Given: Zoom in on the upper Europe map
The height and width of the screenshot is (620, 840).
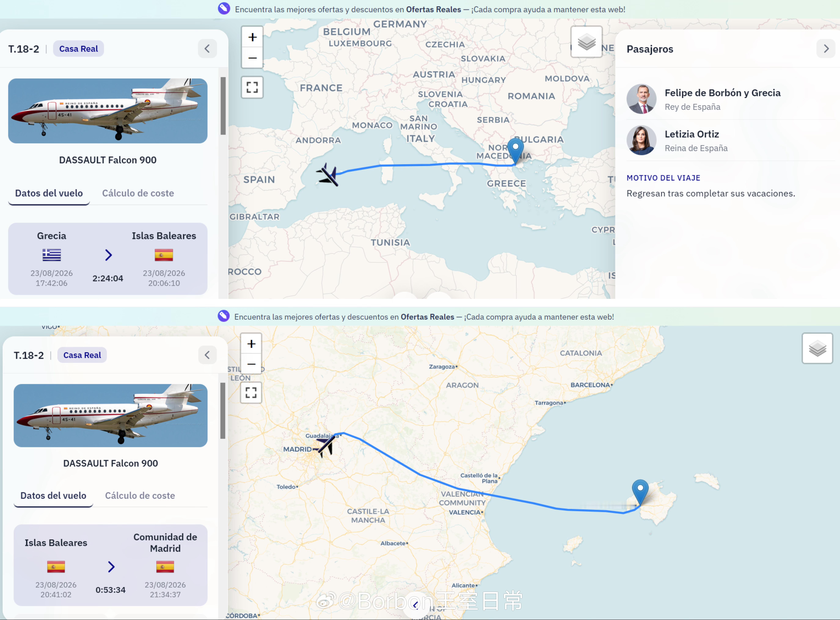Looking at the screenshot, I should point(252,37).
